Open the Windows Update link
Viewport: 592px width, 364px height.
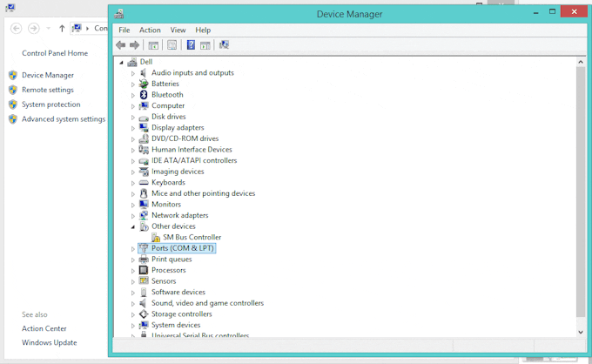pos(49,342)
